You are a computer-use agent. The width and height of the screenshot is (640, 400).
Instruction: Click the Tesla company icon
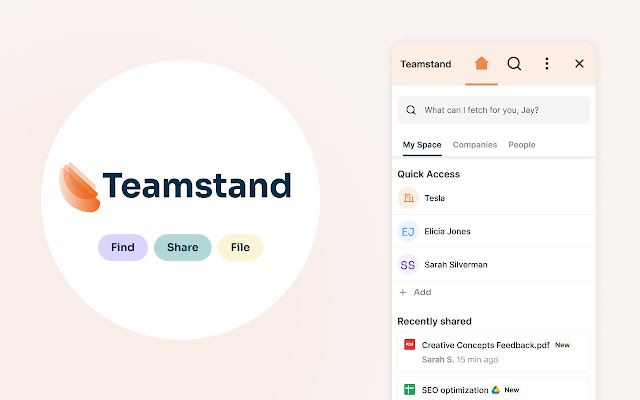coord(408,198)
